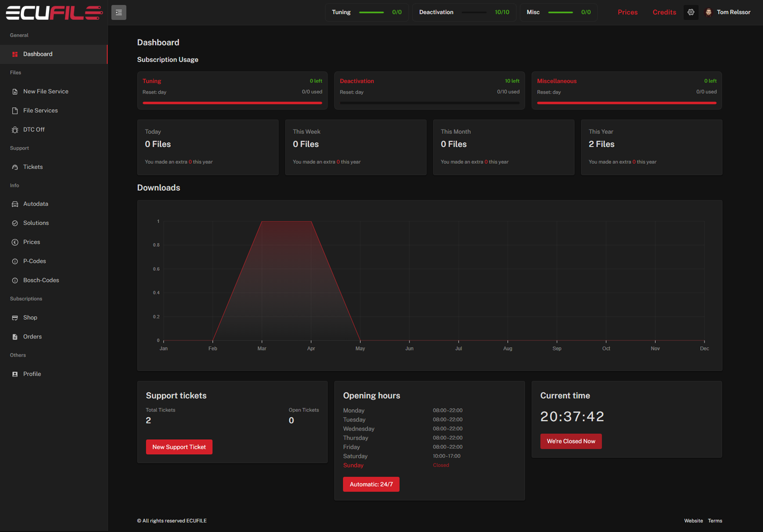The height and width of the screenshot is (532, 763).
Task: Open the Credits link in header
Action: (x=664, y=12)
